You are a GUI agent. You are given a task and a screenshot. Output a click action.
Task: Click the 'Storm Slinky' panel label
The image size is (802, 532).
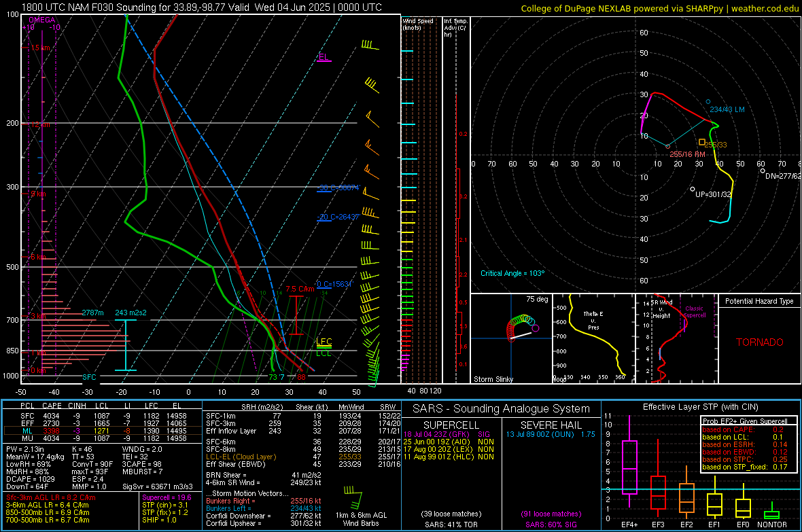pos(493,379)
